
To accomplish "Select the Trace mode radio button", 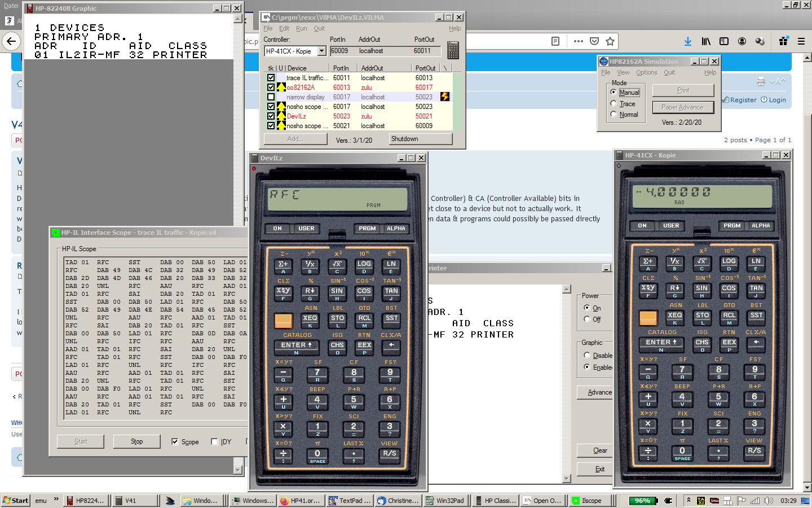I will pyautogui.click(x=614, y=103).
